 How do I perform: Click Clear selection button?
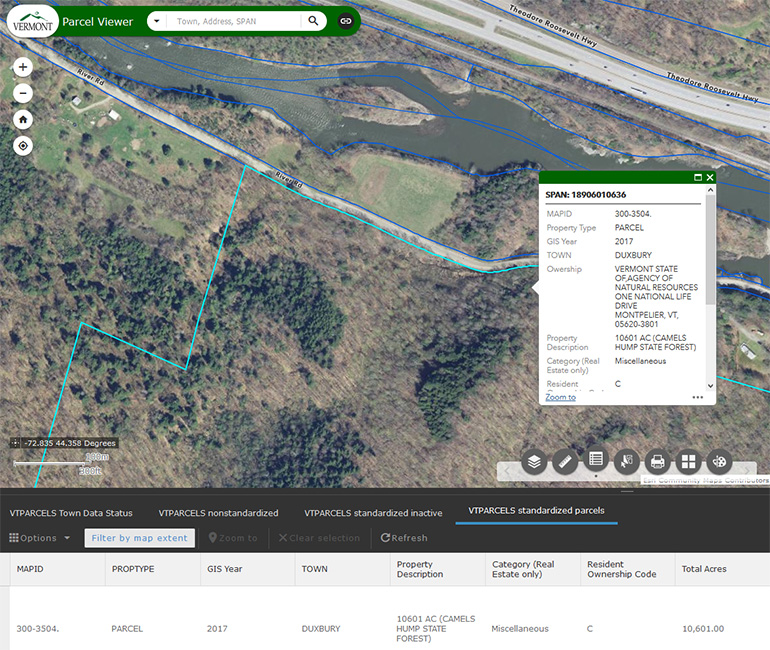point(319,538)
